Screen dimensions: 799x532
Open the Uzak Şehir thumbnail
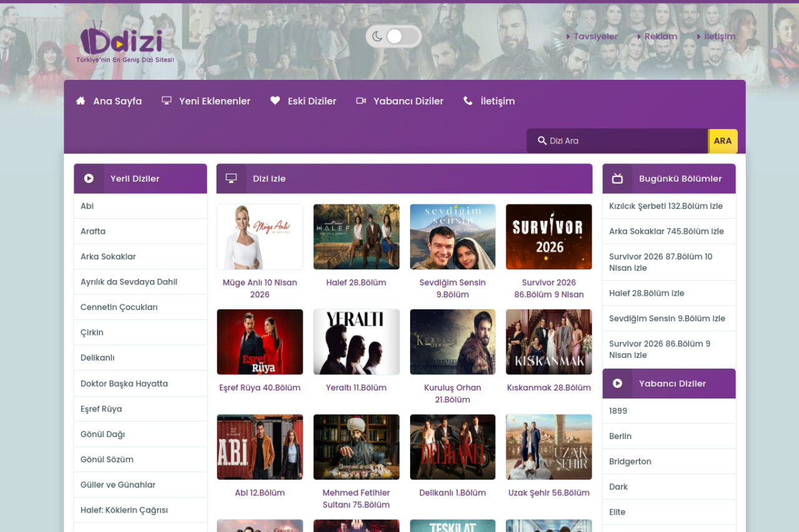(x=549, y=447)
